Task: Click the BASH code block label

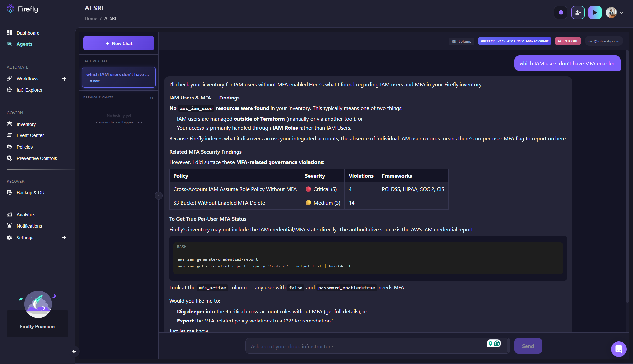Action: [182, 247]
